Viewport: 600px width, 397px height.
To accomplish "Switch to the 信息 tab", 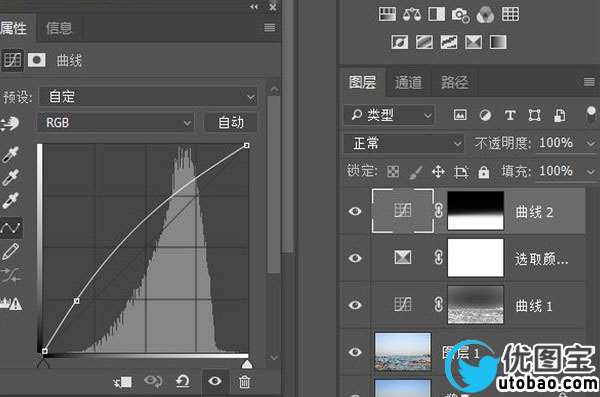I will pos(59,28).
